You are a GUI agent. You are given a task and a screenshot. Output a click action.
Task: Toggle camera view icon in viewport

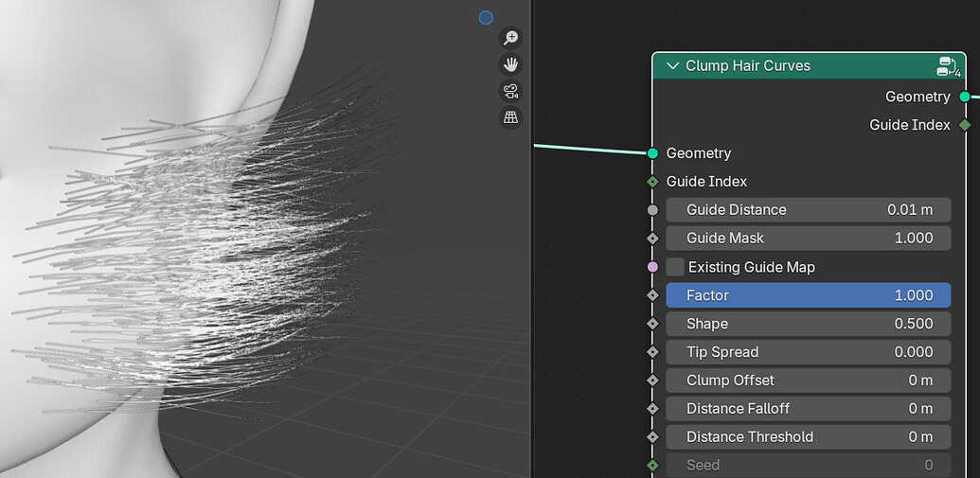click(x=510, y=91)
